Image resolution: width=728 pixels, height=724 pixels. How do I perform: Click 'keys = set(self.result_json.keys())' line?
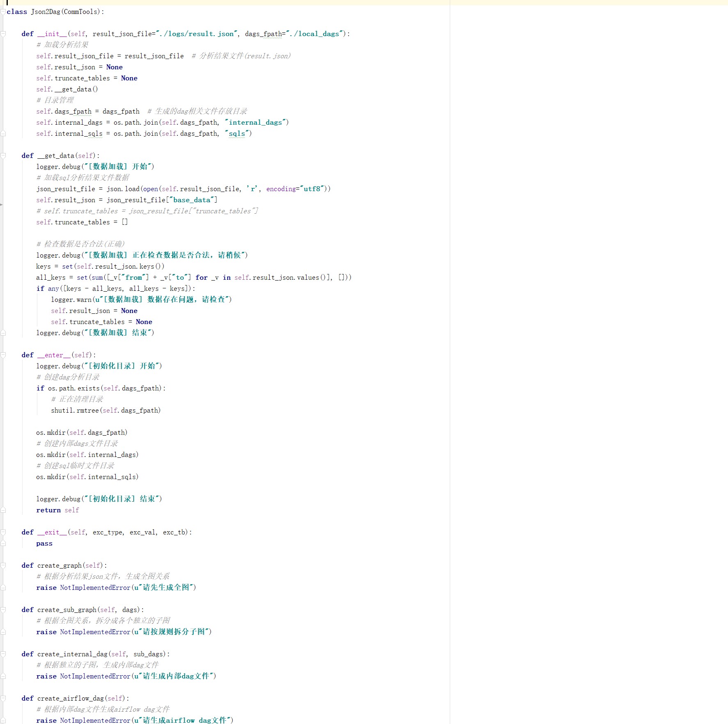[x=100, y=266]
